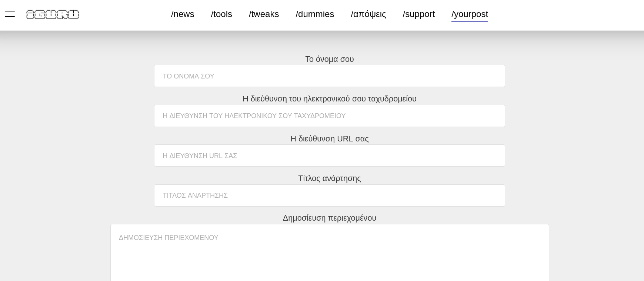The image size is (644, 281).
Task: Click the label 'Το όνομα σου'
Action: coord(329,59)
